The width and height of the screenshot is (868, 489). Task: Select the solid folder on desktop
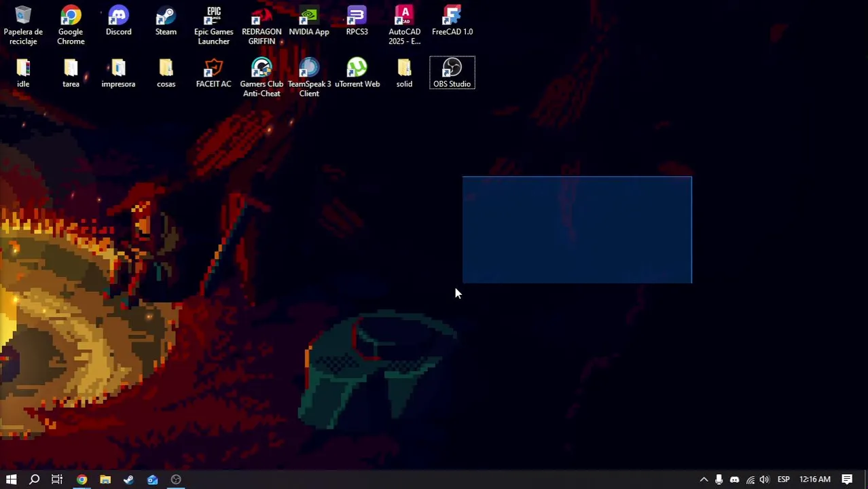click(404, 73)
